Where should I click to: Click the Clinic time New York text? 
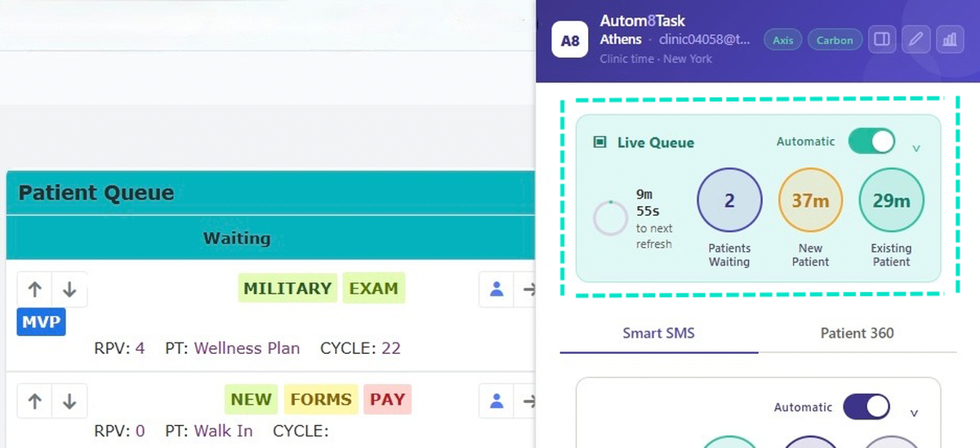coord(656,59)
